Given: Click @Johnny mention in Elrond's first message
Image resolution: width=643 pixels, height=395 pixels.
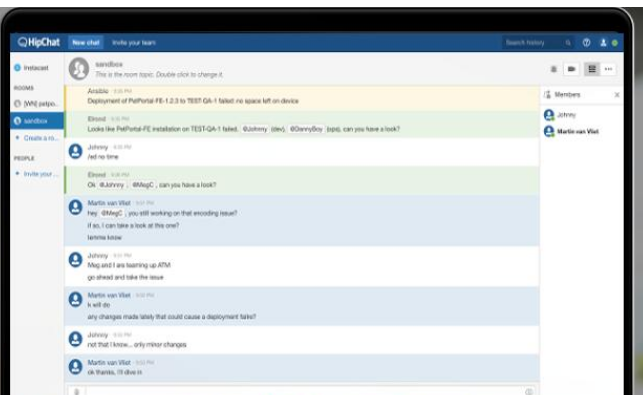Looking at the screenshot, I should tap(255, 129).
